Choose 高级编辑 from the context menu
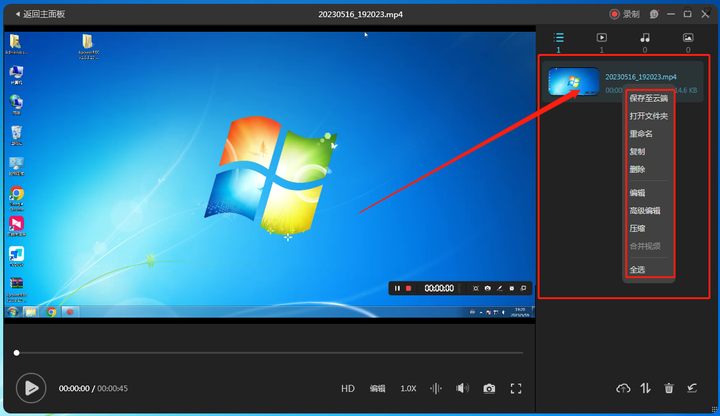 click(x=645, y=211)
